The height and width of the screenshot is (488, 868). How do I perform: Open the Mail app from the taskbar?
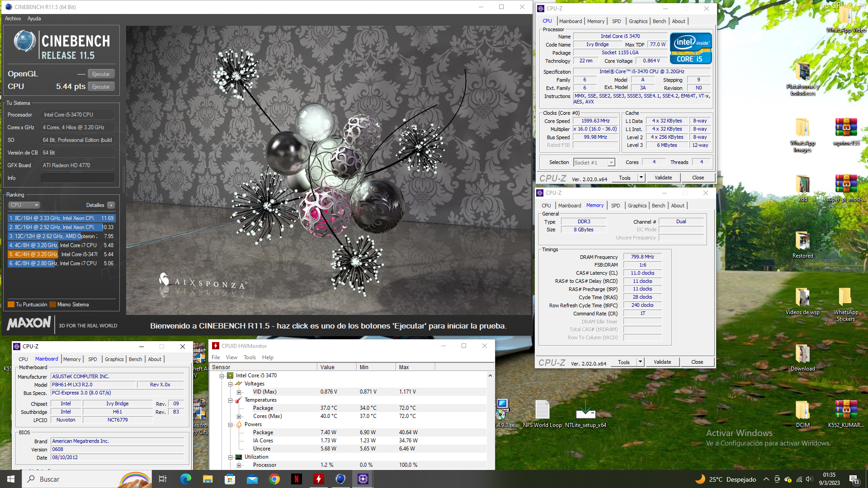[x=252, y=479]
